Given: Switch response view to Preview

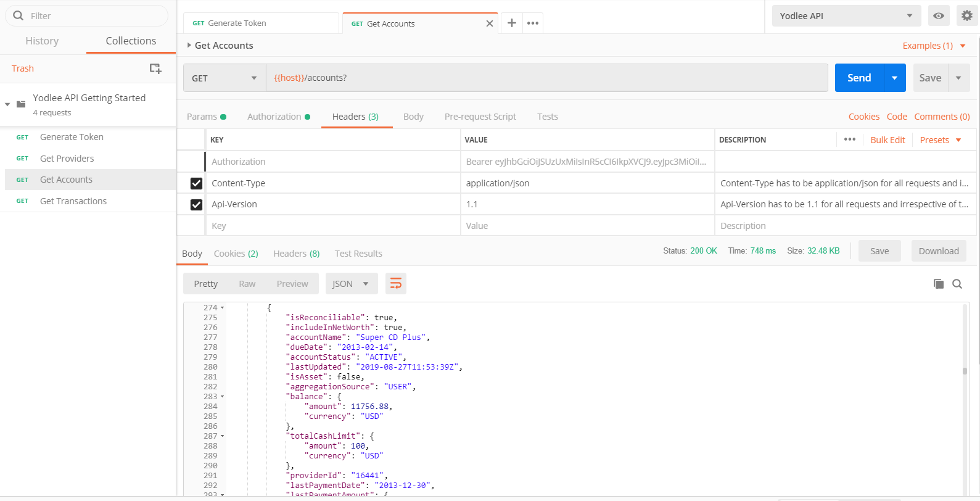Looking at the screenshot, I should [292, 284].
